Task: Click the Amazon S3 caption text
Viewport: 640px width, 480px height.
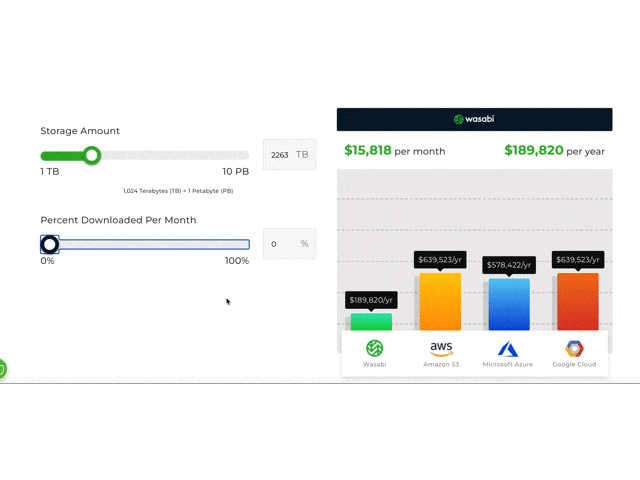Action: click(441, 364)
